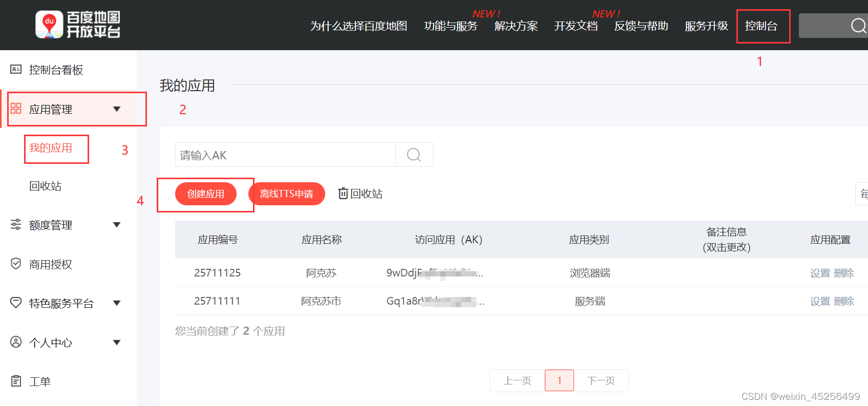Select page 1 in pagination
Viewport: 868px width, 406px height.
click(x=559, y=380)
